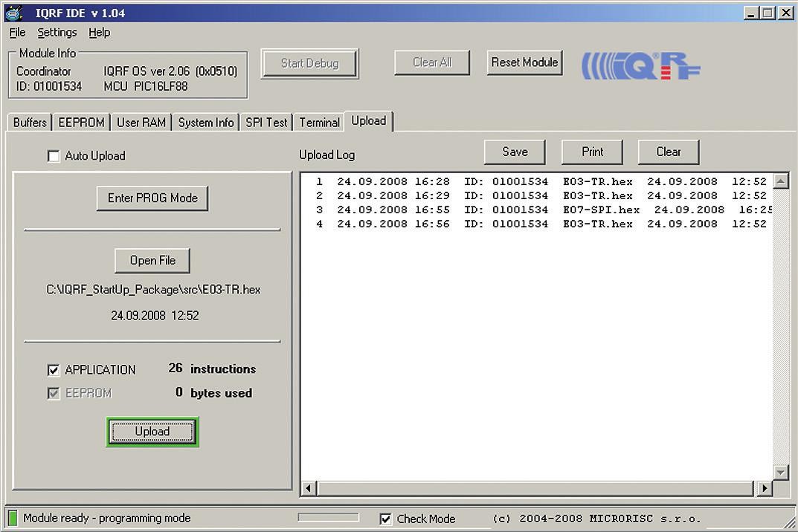Uncheck the APPLICATION checkbox
This screenshot has width=798, height=532.
tap(54, 370)
